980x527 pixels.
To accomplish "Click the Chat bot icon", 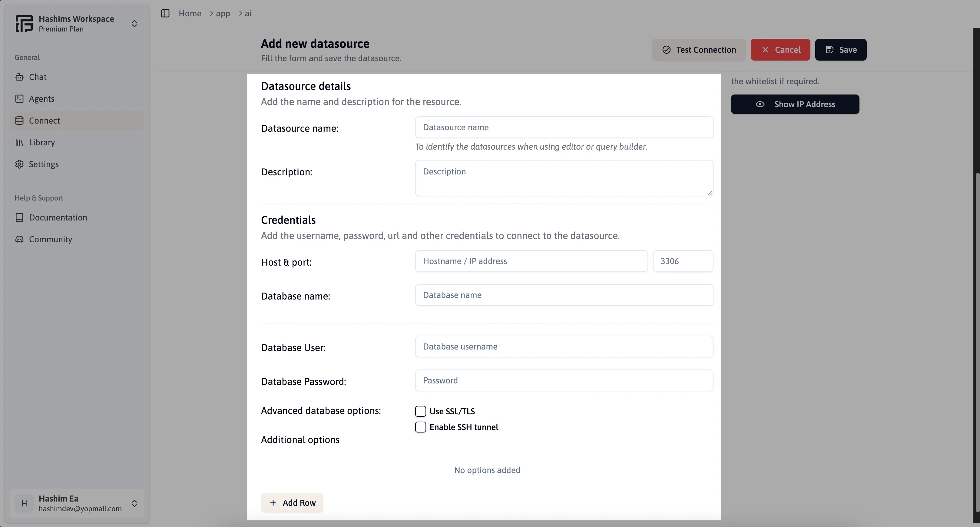I will coord(19,77).
